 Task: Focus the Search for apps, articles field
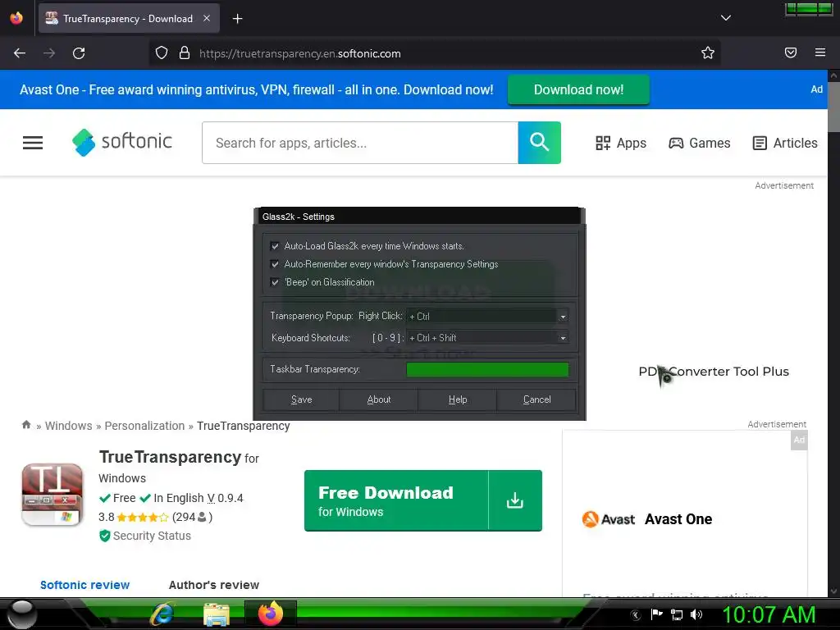pyautogui.click(x=360, y=143)
